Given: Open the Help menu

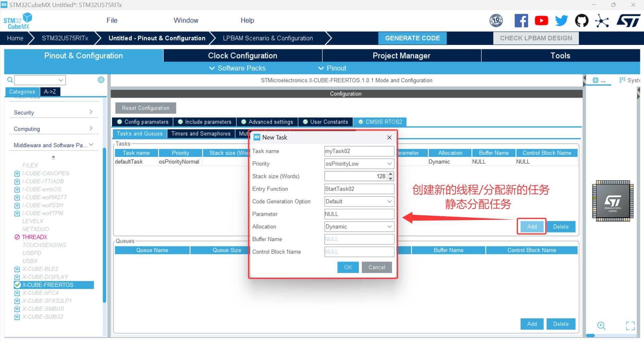Looking at the screenshot, I should 247,20.
